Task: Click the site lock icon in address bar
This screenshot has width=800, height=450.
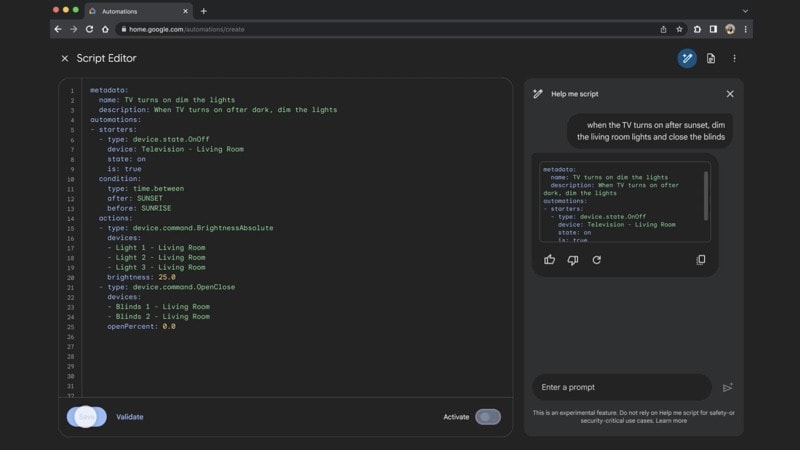Action: click(x=123, y=29)
